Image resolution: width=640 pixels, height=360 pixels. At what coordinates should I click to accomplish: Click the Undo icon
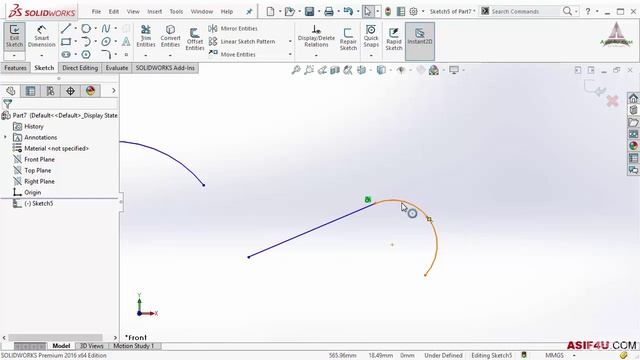click(x=348, y=11)
